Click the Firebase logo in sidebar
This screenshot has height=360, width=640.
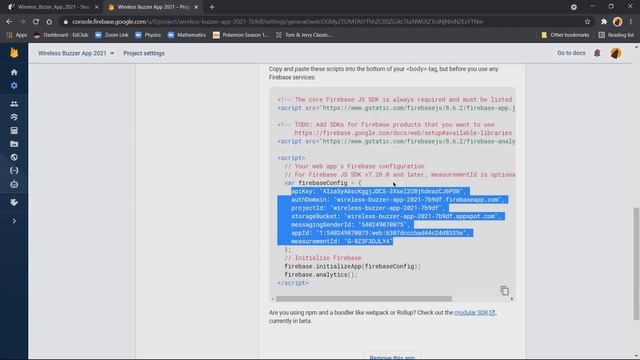tap(14, 53)
